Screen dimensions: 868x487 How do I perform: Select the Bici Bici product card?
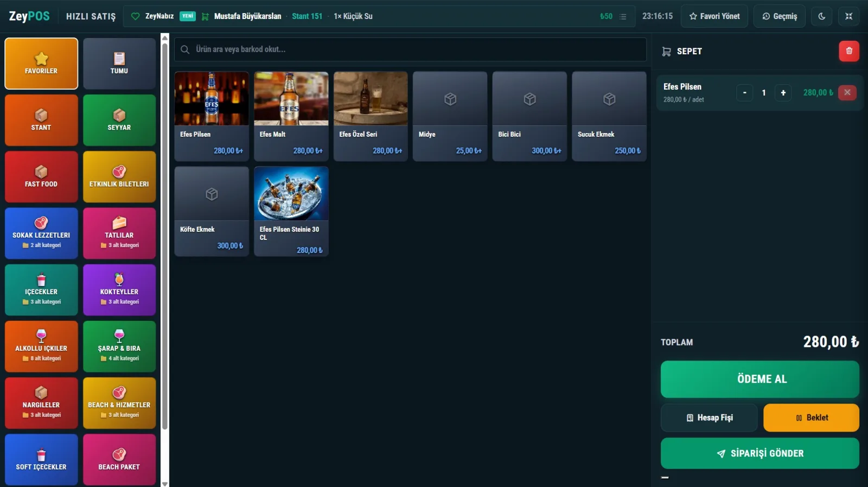click(529, 116)
